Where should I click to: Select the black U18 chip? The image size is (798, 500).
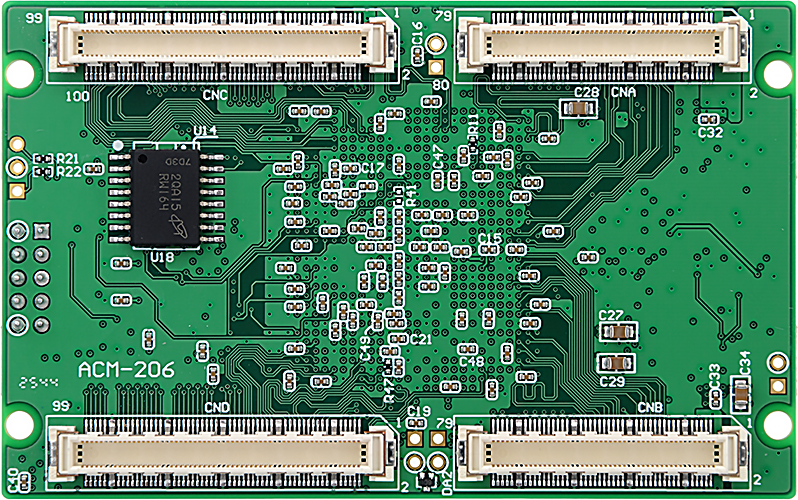166,199
